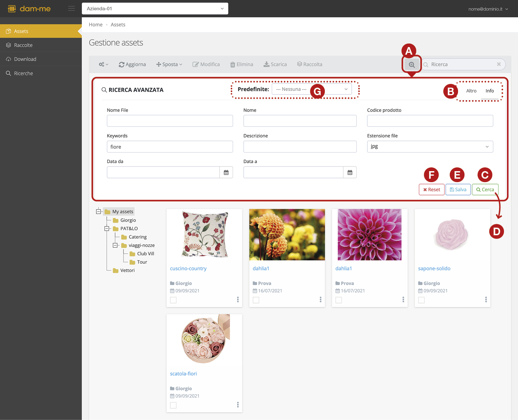
Task: Click Nome File input field
Action: pos(170,121)
